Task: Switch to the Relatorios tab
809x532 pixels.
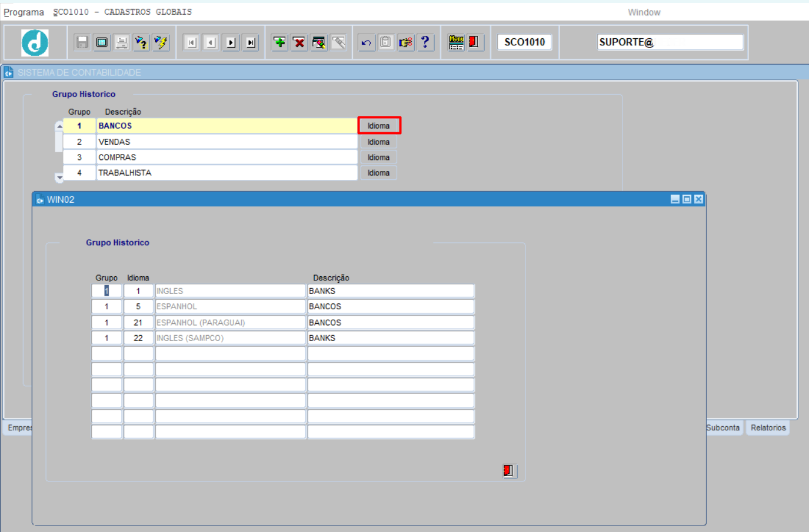Action: tap(768, 428)
